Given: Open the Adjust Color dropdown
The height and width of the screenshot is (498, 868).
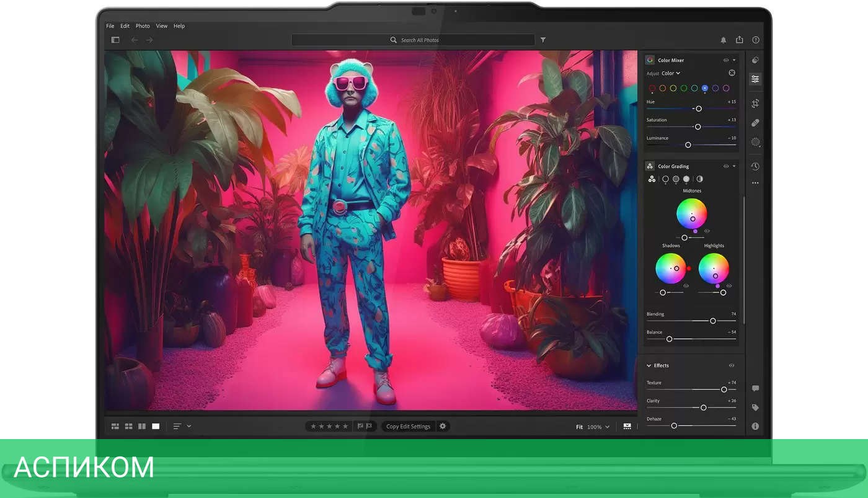Looking at the screenshot, I should point(670,73).
